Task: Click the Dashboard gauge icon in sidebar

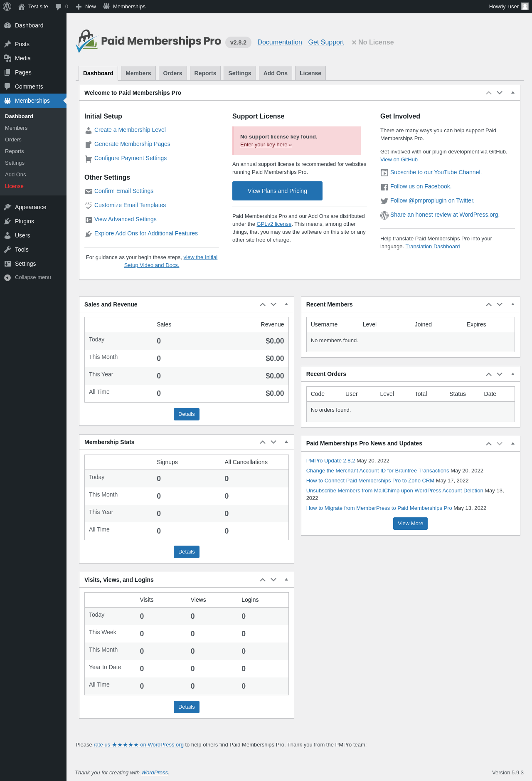Action: (x=7, y=25)
